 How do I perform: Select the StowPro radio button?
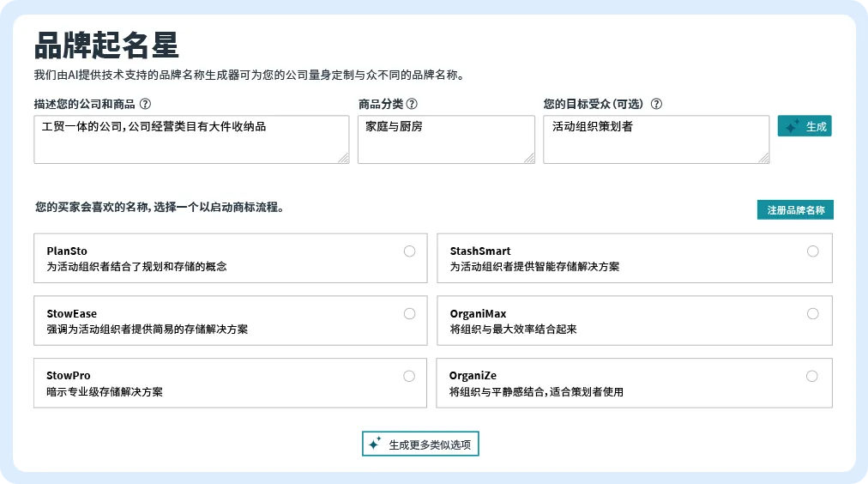409,376
